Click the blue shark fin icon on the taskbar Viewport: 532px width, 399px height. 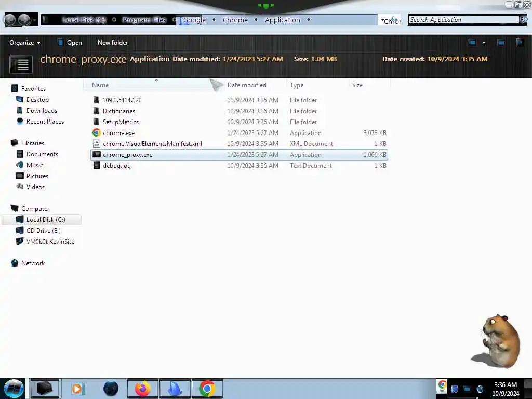175,389
